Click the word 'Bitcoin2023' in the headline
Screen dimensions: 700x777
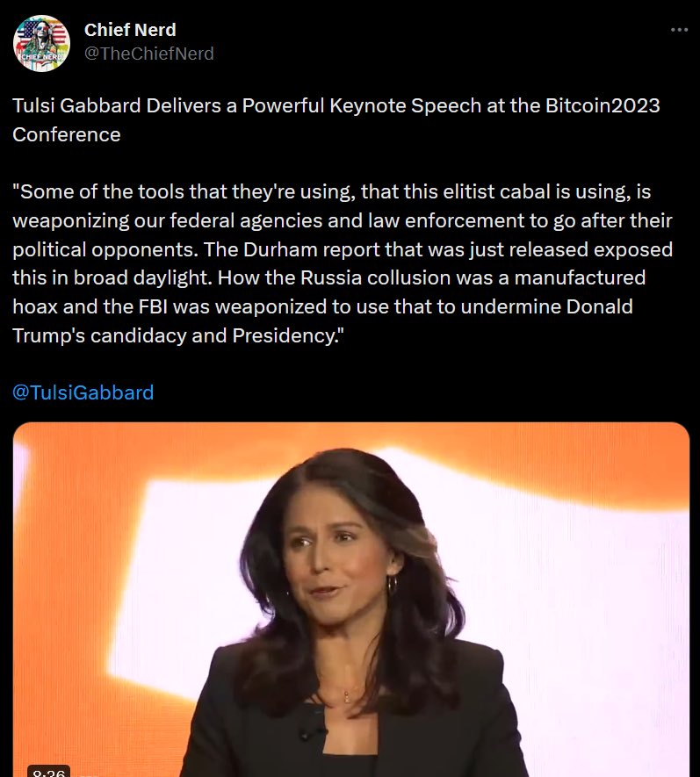click(x=603, y=105)
